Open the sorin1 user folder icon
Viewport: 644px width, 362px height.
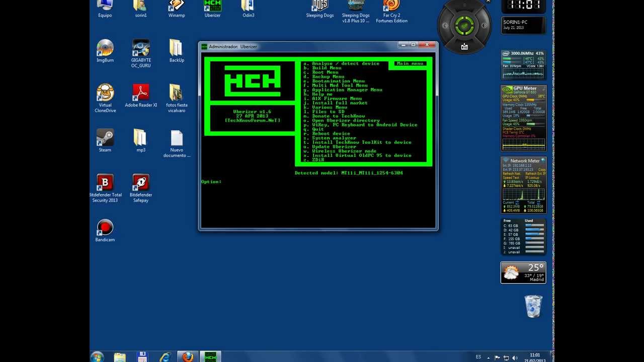click(140, 9)
